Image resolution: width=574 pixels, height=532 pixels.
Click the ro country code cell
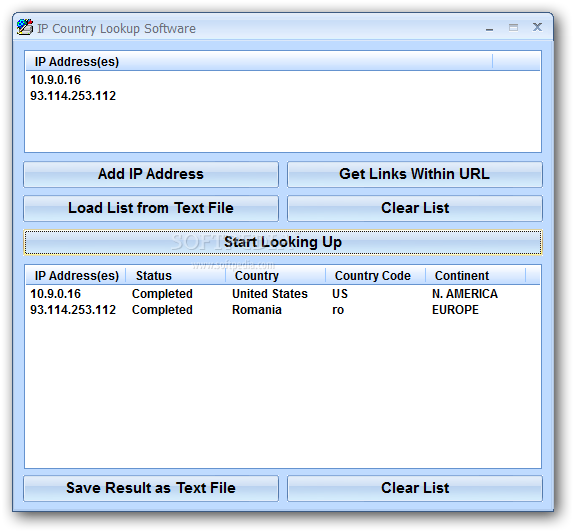tap(338, 310)
